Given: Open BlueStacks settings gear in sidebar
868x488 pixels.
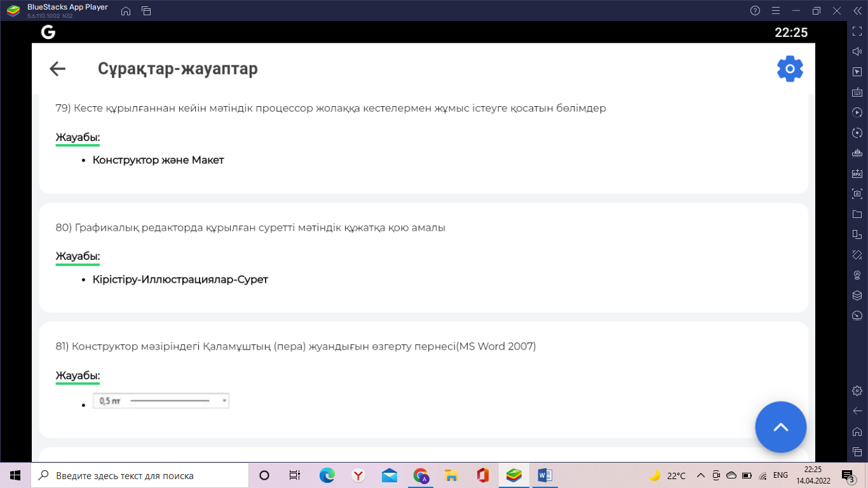Looking at the screenshot, I should click(x=857, y=390).
